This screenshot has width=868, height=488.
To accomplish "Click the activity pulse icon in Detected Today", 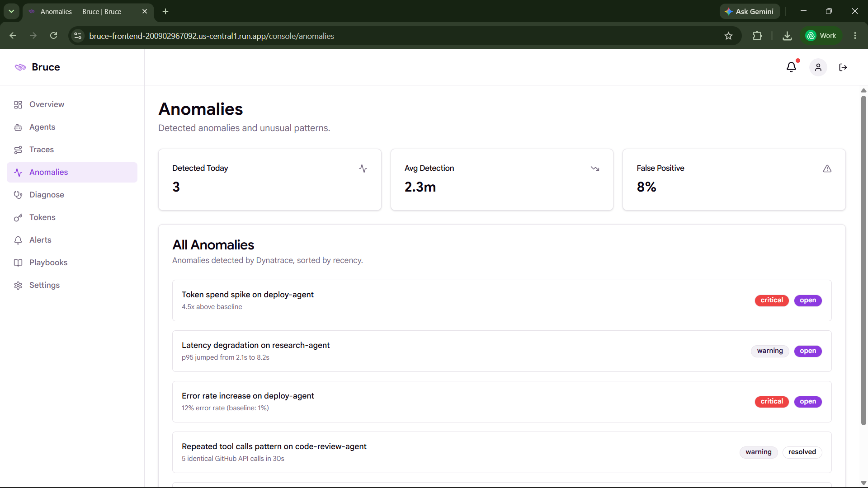I will click(x=363, y=169).
